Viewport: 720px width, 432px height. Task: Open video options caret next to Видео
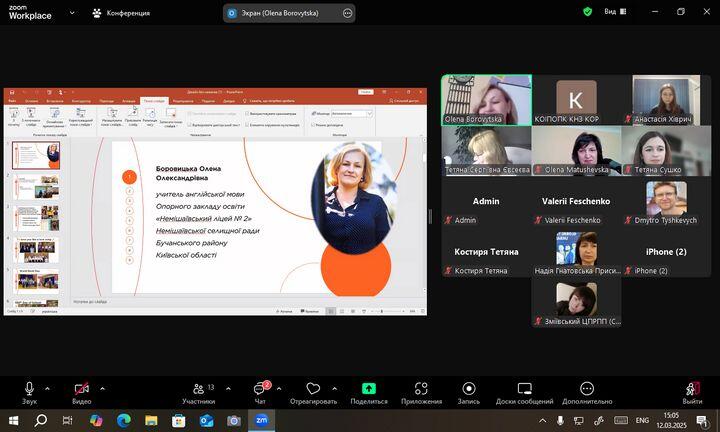pos(102,389)
